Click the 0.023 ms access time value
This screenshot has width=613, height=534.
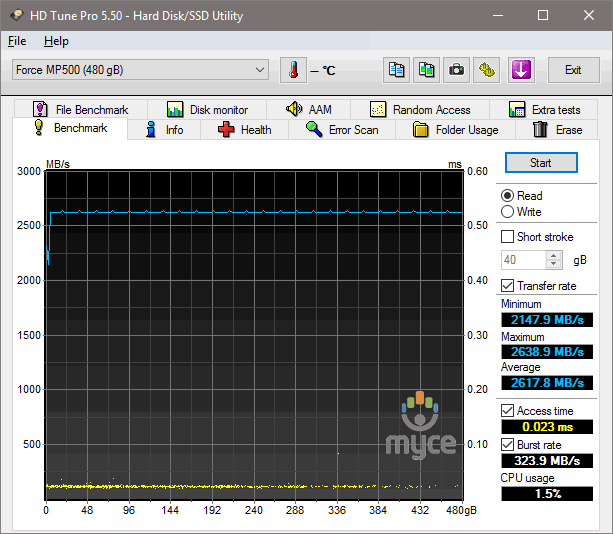click(547, 426)
